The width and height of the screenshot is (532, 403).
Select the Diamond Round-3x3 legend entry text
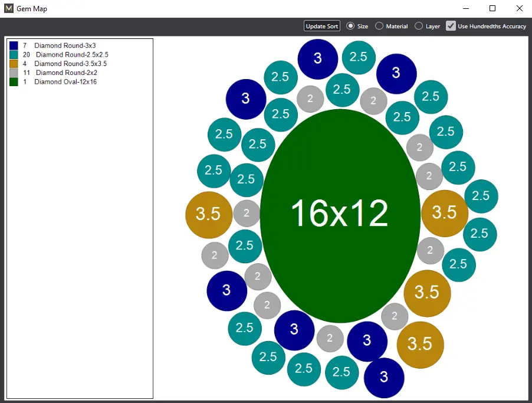(x=65, y=45)
